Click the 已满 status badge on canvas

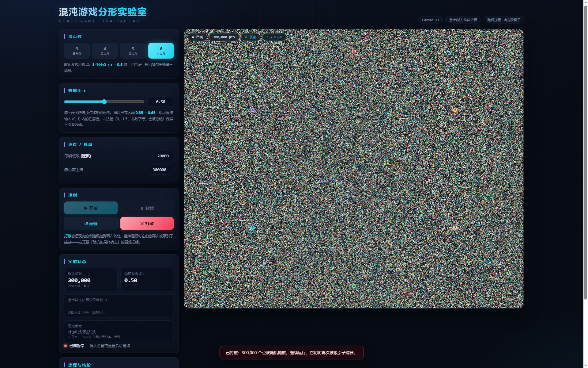pyautogui.click(x=198, y=37)
